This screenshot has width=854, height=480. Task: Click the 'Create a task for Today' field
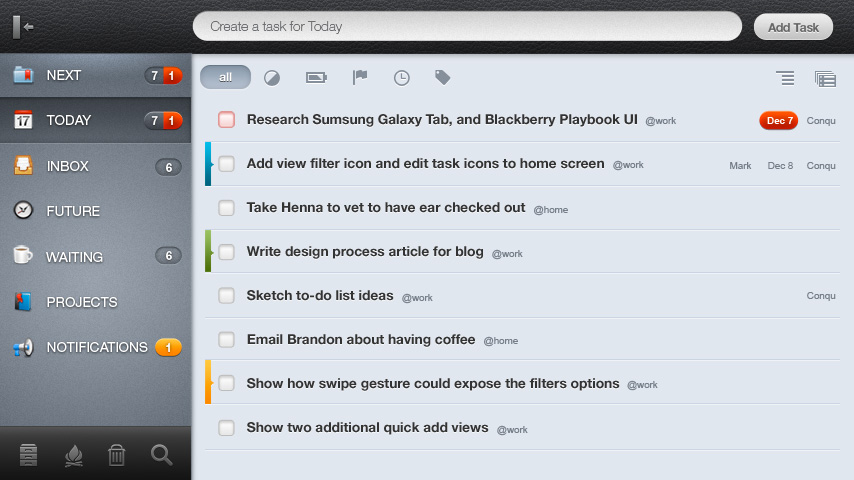coord(467,26)
